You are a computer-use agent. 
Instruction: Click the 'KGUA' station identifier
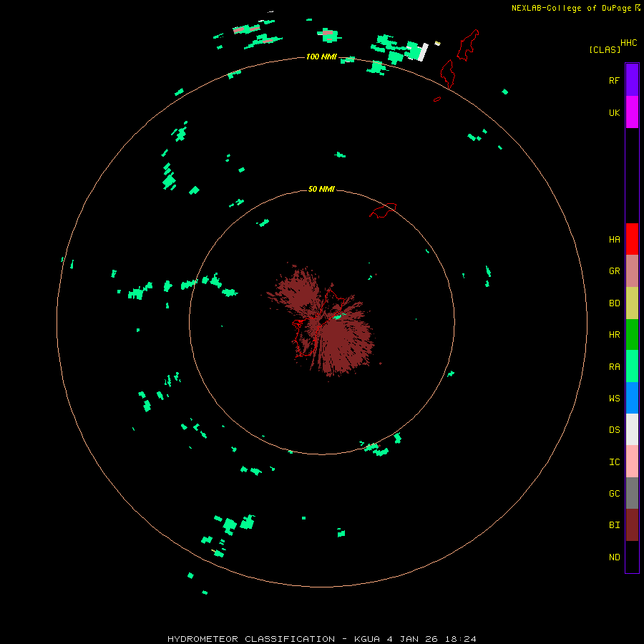[367, 639]
